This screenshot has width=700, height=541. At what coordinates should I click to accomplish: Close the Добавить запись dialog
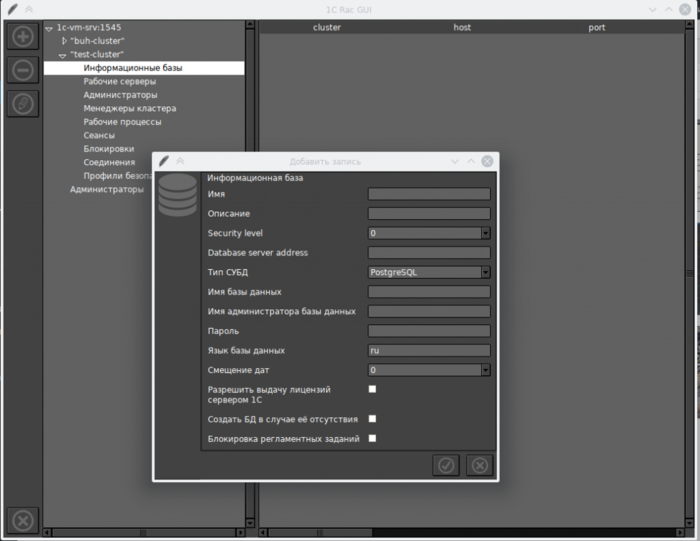pyautogui.click(x=487, y=161)
